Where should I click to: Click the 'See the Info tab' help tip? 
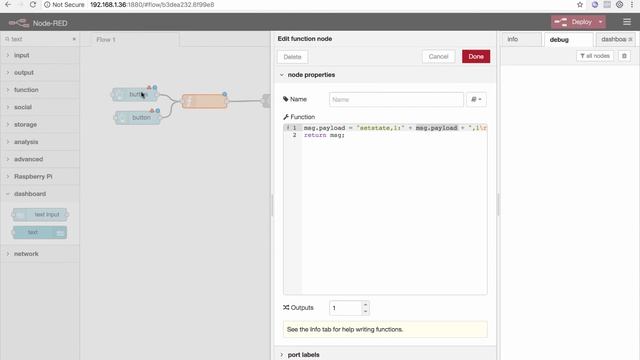click(x=385, y=329)
